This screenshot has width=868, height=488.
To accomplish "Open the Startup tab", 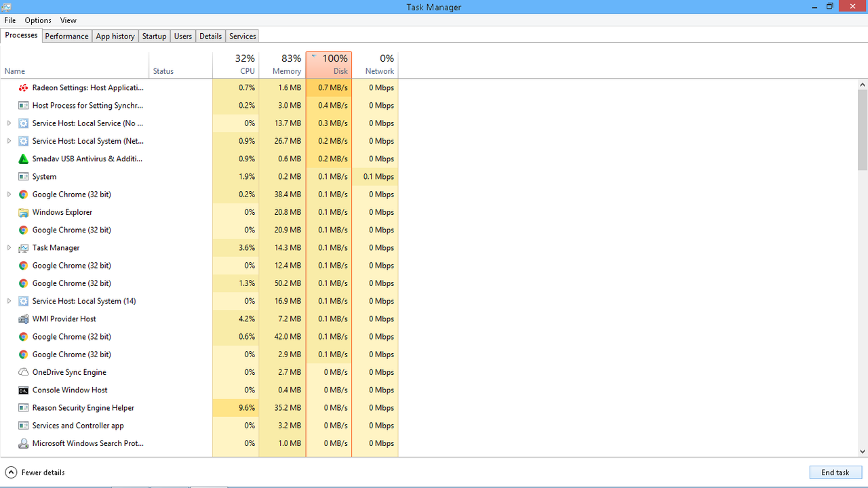I will (x=155, y=36).
